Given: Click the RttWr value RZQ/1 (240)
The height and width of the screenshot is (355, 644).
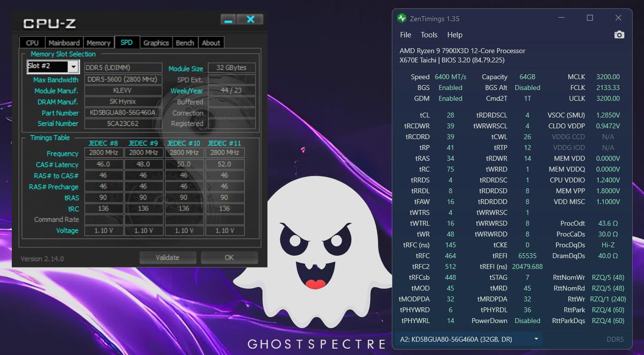Looking at the screenshot, I should point(608,299).
